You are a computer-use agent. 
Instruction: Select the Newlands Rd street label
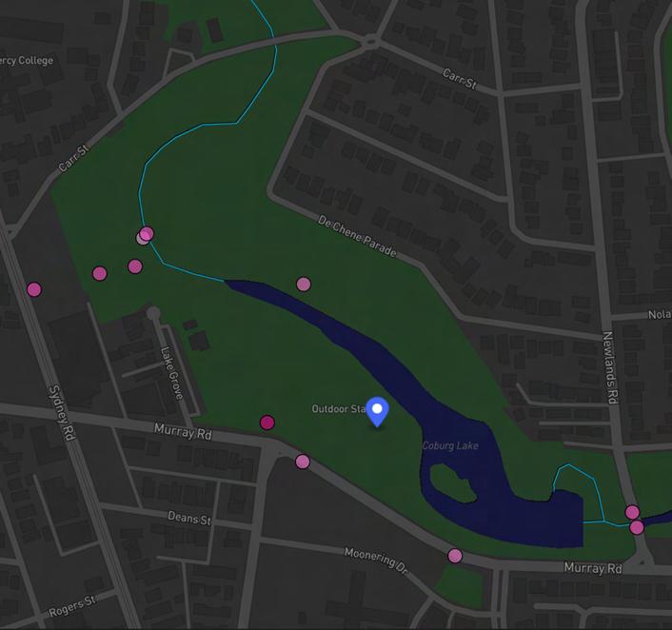pos(611,367)
